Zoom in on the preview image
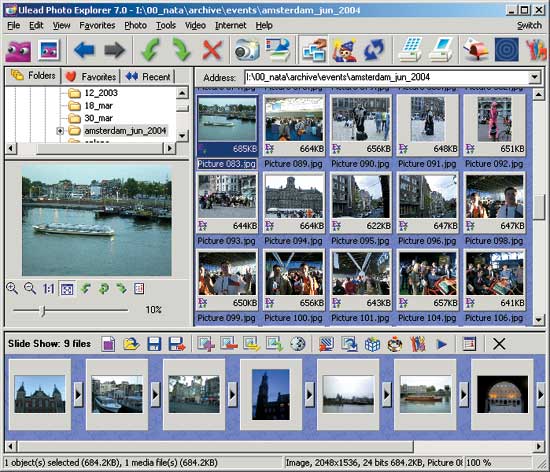Image resolution: width=550 pixels, height=472 pixels. pos(12,289)
